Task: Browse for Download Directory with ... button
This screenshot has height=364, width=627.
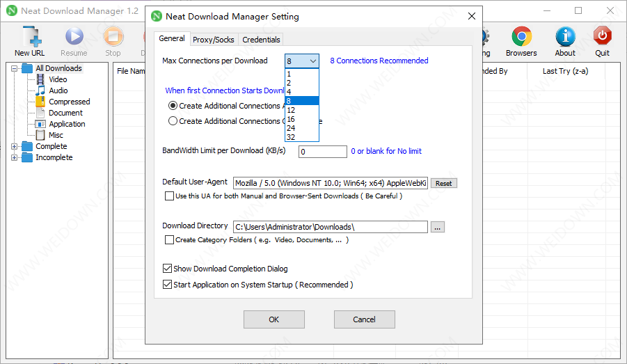Action: coord(438,227)
